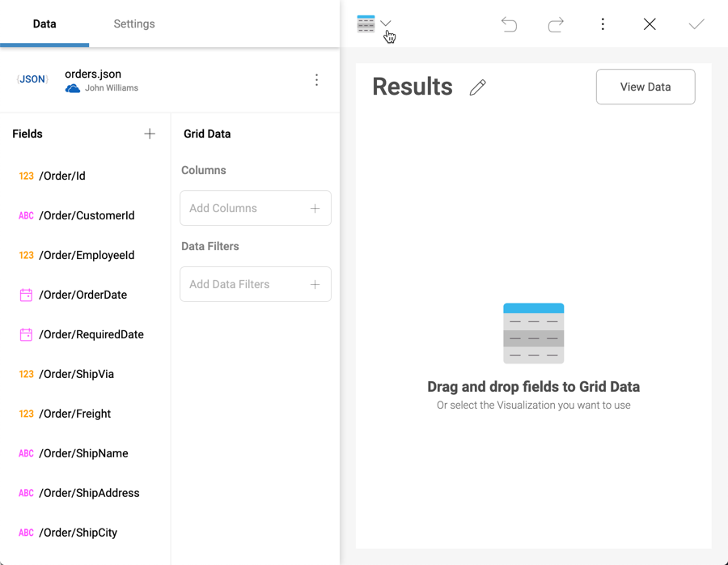
Task: Click the ABC icon beside /Order/ShipAddress
Action: (26, 493)
